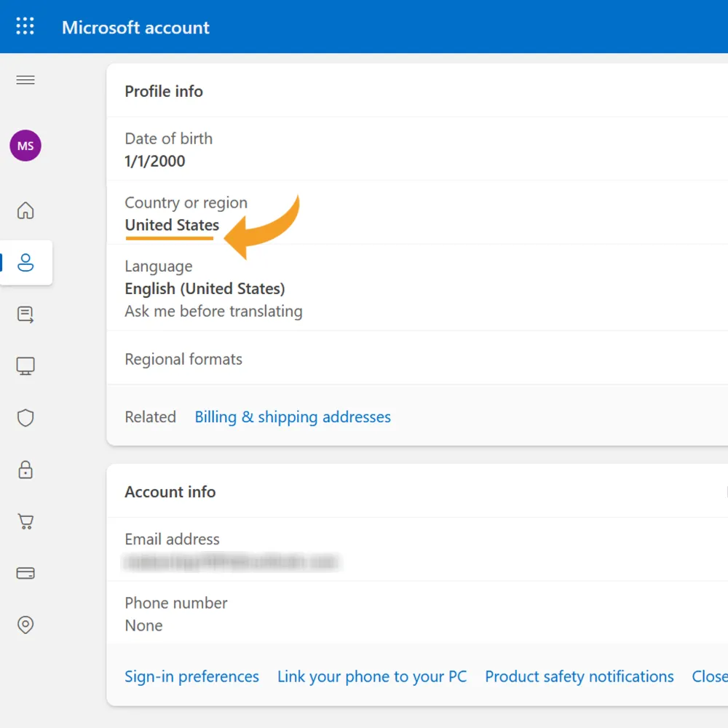Open Payment options card icon
The width and height of the screenshot is (728, 728).
(x=25, y=573)
